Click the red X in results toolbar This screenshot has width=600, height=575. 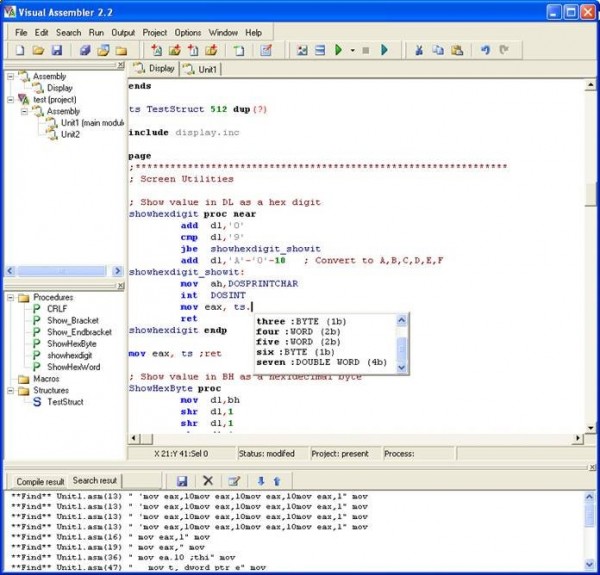[x=208, y=481]
